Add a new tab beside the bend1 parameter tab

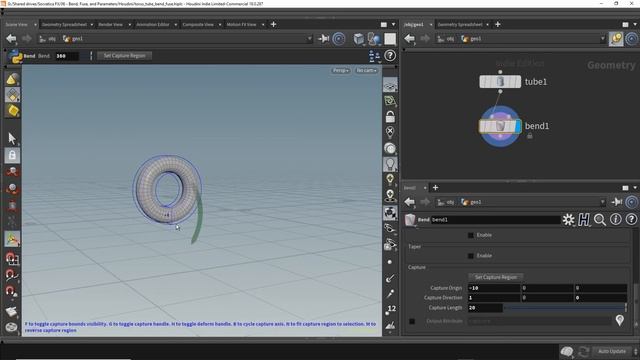click(436, 188)
